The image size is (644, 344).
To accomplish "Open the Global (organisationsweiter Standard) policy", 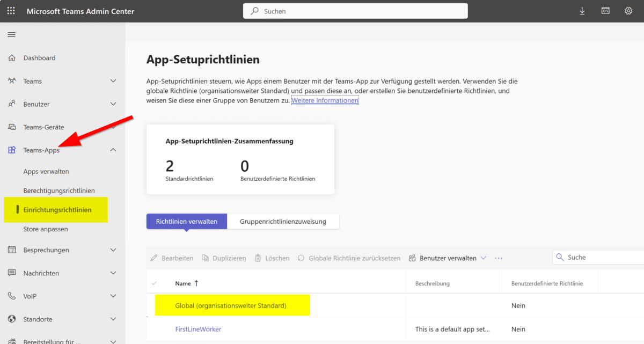I will [231, 306].
